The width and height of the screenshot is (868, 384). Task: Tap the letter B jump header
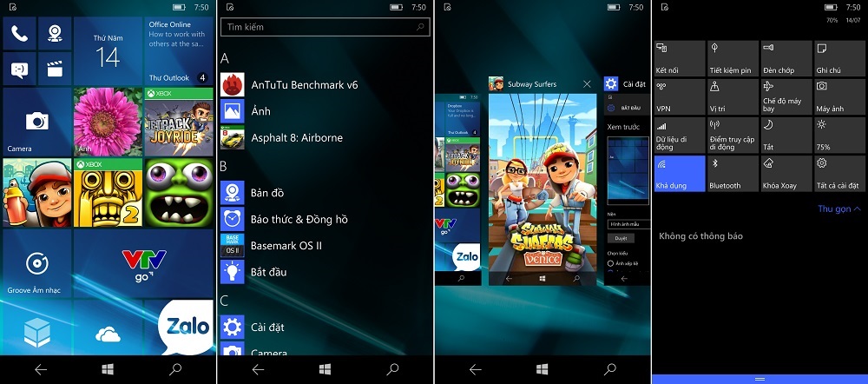coord(224,166)
